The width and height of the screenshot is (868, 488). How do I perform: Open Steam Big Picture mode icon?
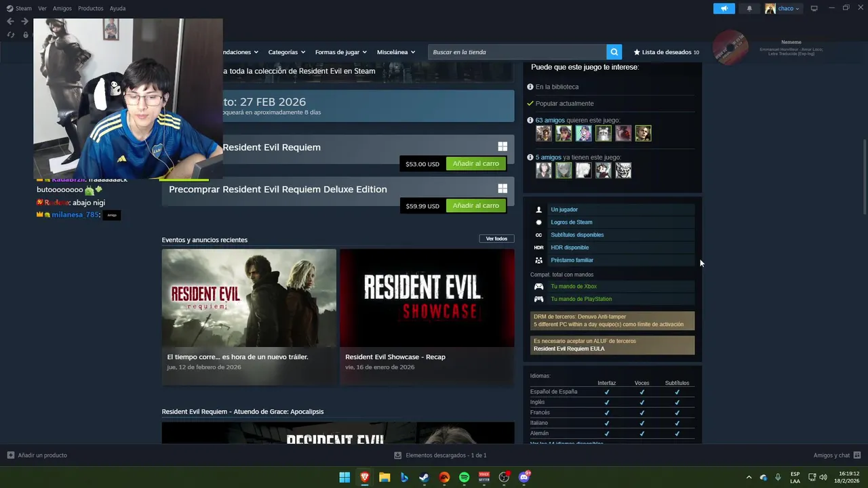coord(814,8)
